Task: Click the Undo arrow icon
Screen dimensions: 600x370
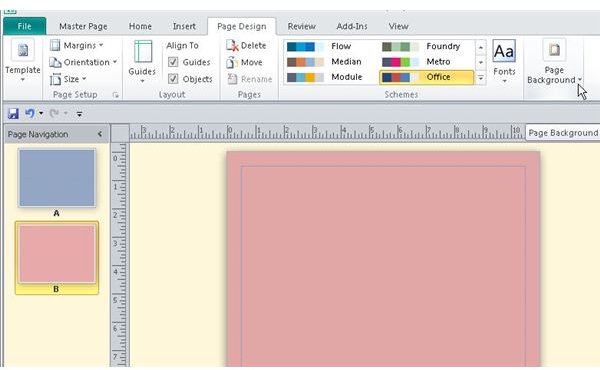Action: [x=29, y=113]
